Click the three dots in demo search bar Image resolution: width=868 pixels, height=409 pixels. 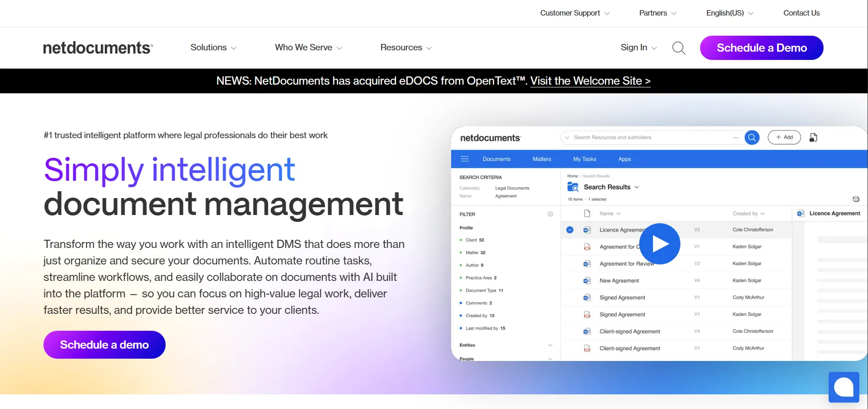pyautogui.click(x=736, y=137)
